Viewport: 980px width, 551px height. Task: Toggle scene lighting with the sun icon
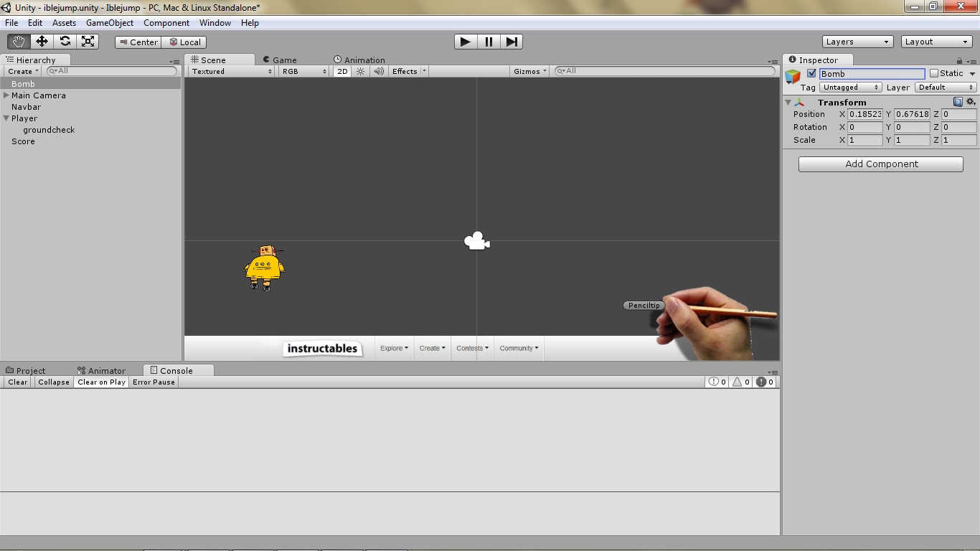[x=361, y=71]
